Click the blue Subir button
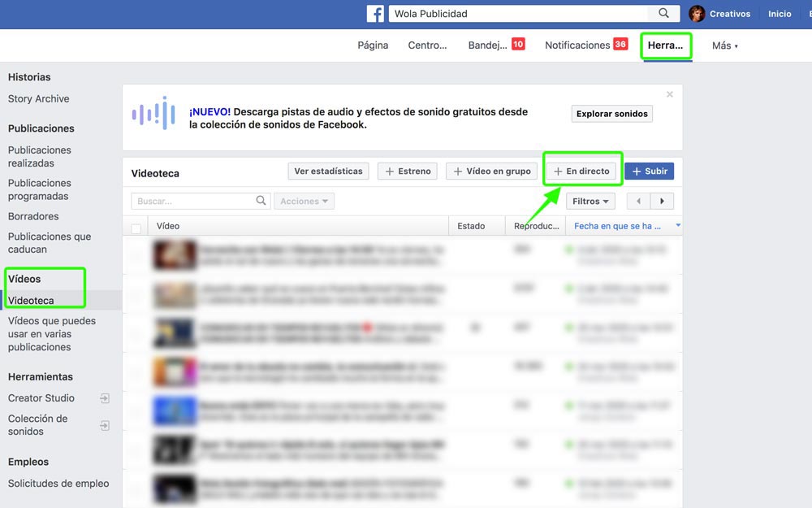 coord(649,172)
